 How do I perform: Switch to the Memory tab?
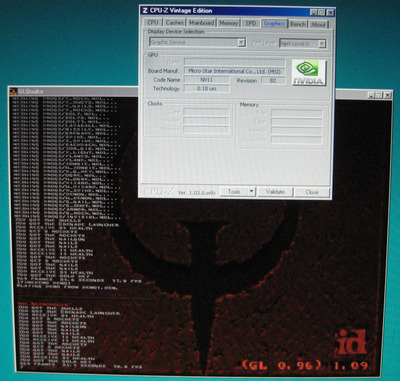(229, 23)
